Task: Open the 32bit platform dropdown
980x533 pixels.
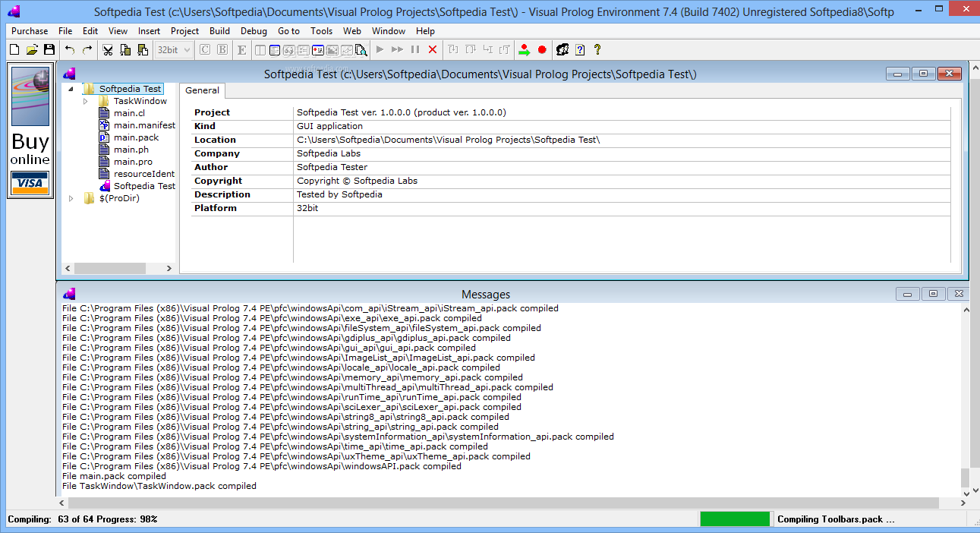Action: [174, 50]
